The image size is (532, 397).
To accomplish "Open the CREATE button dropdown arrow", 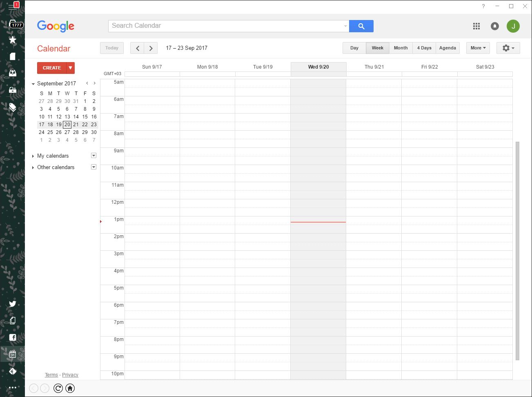I will tap(70, 68).
